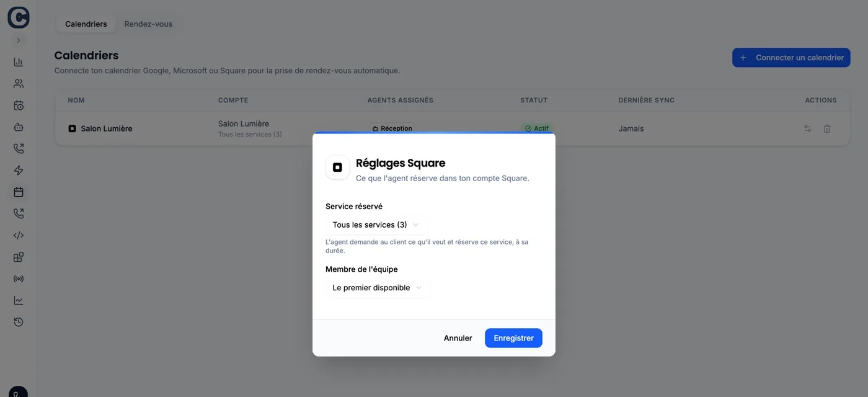Click the Tous les services (3) account subtext

[x=250, y=135]
